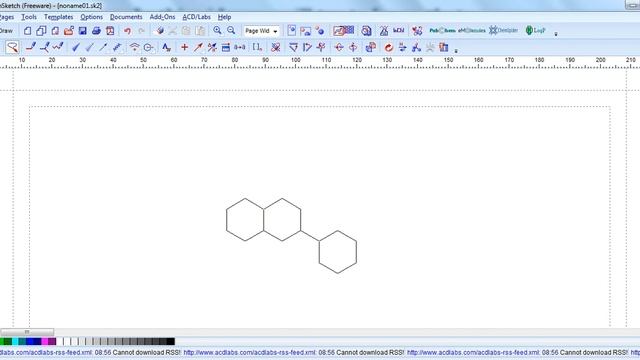Click the PubChem search button

point(442,31)
